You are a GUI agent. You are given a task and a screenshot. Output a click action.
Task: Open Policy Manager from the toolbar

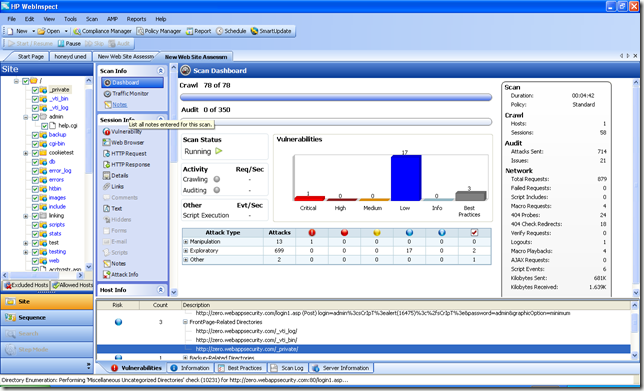[x=159, y=31]
